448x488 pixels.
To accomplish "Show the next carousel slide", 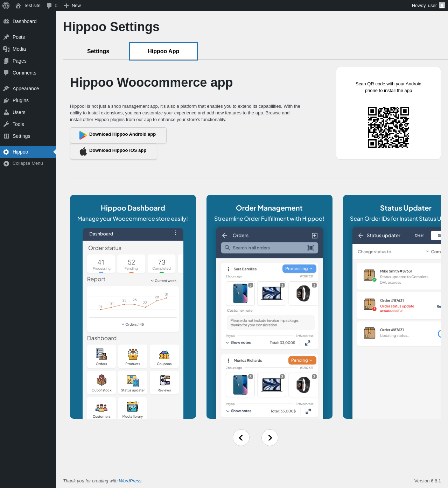I will point(270,438).
